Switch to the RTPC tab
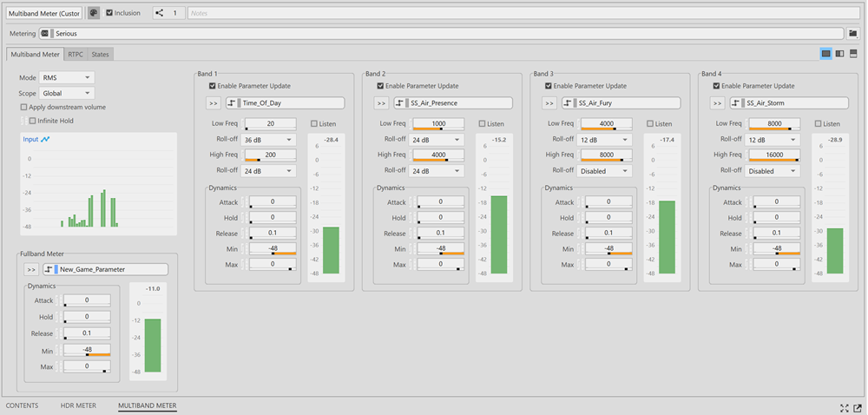The width and height of the screenshot is (868, 415). [x=76, y=55]
